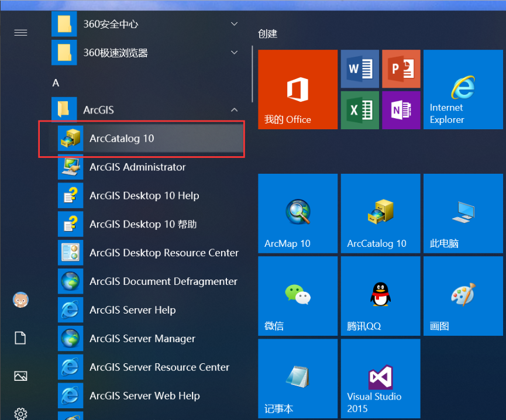The height and width of the screenshot is (420, 506).
Task: Launch the ArcCatalog 10 tile
Action: pos(380,214)
